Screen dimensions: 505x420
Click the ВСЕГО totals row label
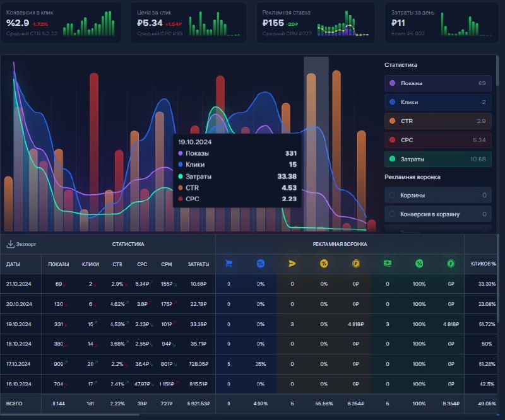[14, 404]
